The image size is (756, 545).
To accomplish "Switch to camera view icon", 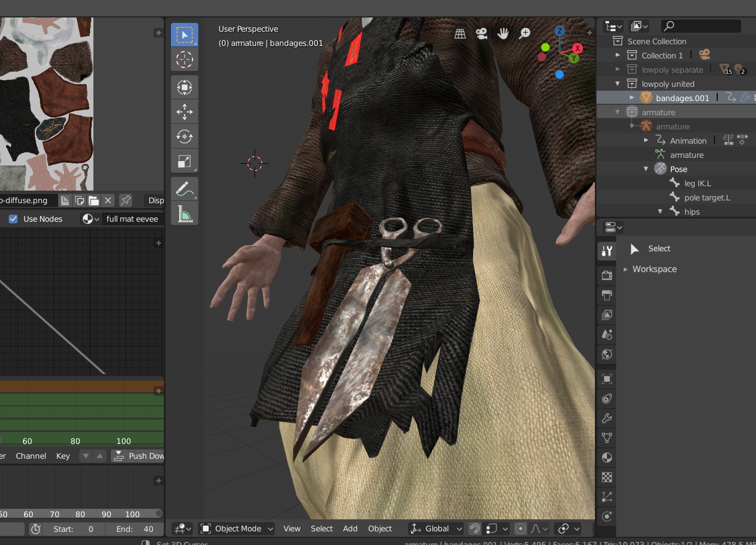I will (481, 34).
